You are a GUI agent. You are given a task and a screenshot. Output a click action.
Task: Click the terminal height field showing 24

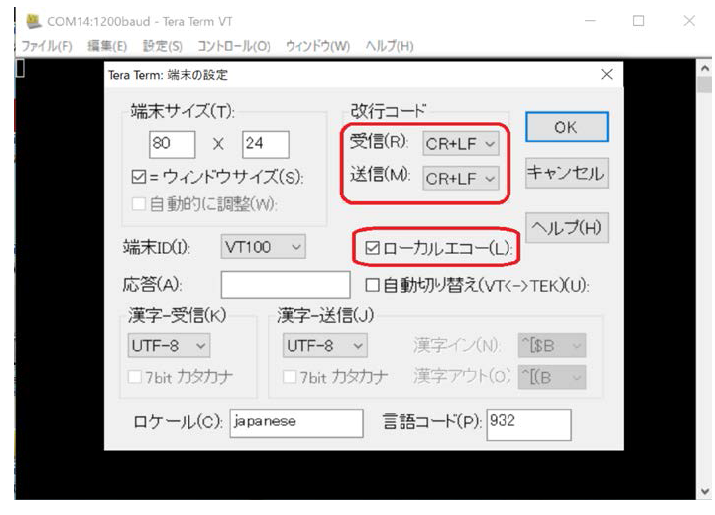tap(266, 144)
